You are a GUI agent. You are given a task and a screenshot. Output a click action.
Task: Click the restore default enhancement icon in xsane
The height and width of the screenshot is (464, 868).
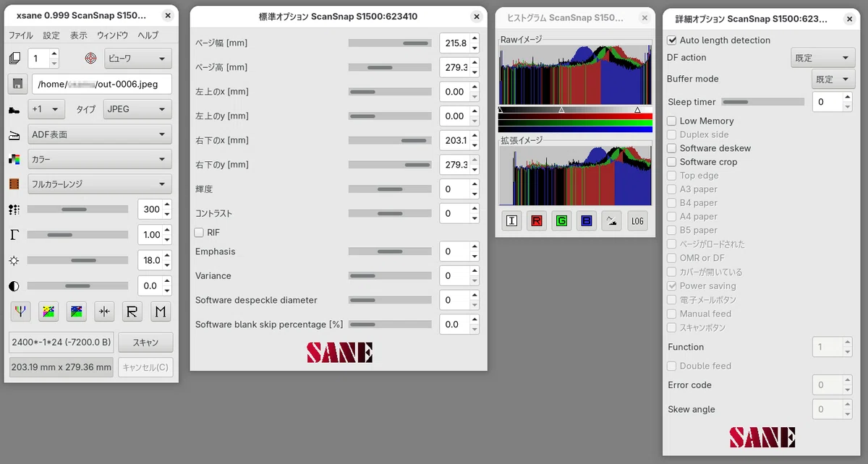pos(77,312)
